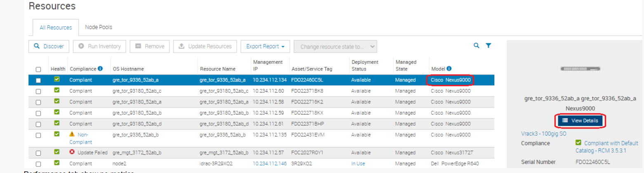
Task: Toggle the select-all header checkbox
Action: coord(38,70)
